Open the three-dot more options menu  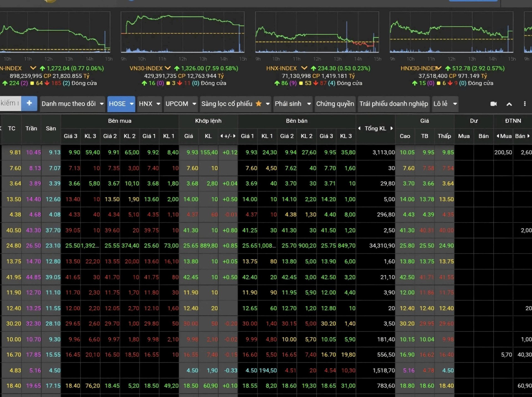[x=525, y=104]
